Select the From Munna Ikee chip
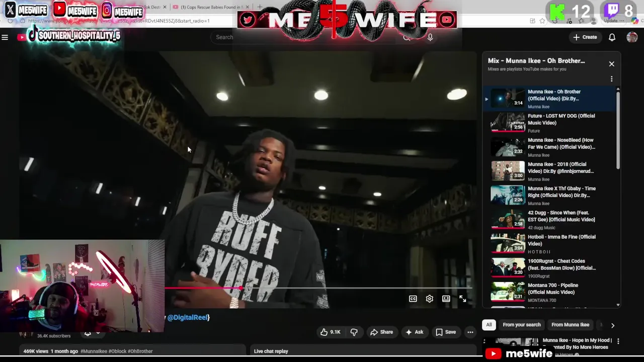 coord(570,325)
